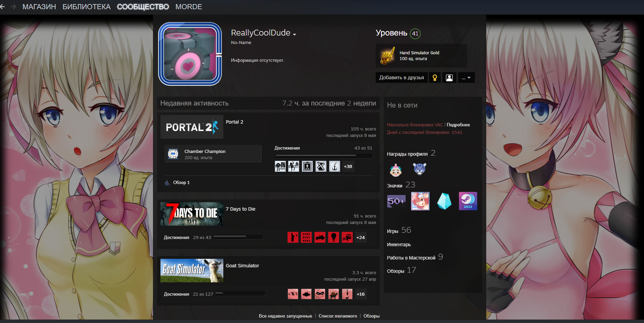Show the +16 more Goat Simulator achievements
The image size is (644, 323).
point(361,294)
